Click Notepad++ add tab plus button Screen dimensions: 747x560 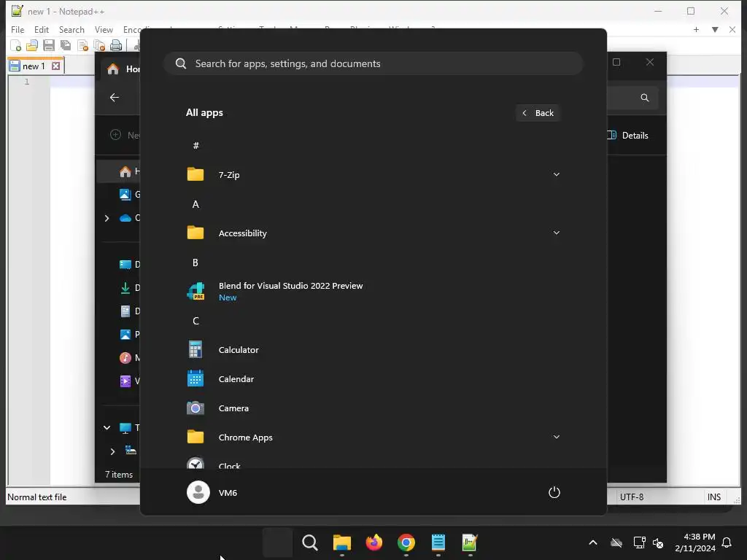696,29
